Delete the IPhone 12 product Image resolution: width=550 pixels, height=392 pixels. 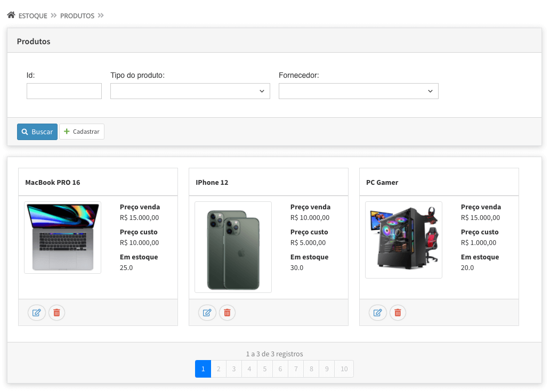[228, 313]
